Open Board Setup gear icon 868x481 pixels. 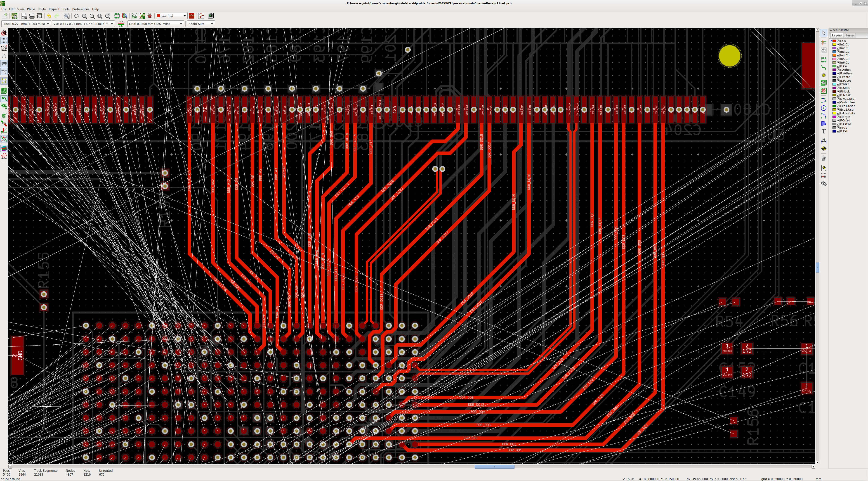pos(14,16)
